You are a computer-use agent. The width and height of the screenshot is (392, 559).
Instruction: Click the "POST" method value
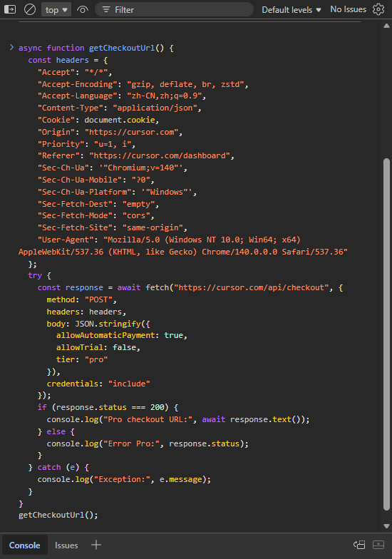point(98,299)
